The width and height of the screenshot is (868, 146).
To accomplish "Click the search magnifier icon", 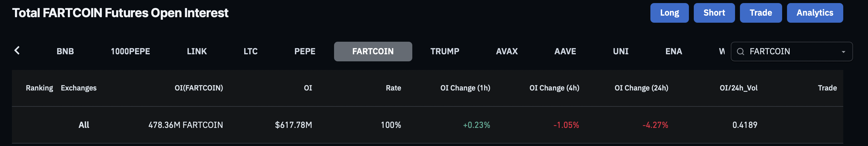I will point(740,51).
